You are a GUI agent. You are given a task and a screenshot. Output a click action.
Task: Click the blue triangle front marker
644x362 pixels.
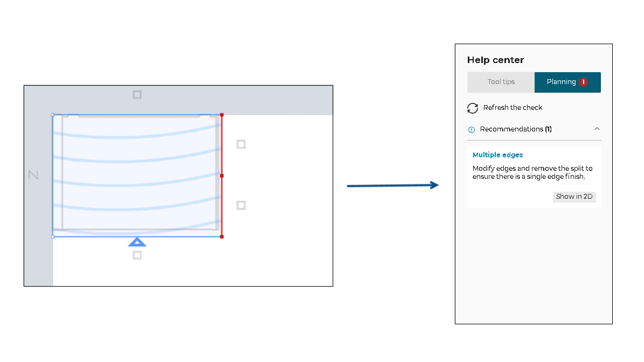(x=137, y=242)
